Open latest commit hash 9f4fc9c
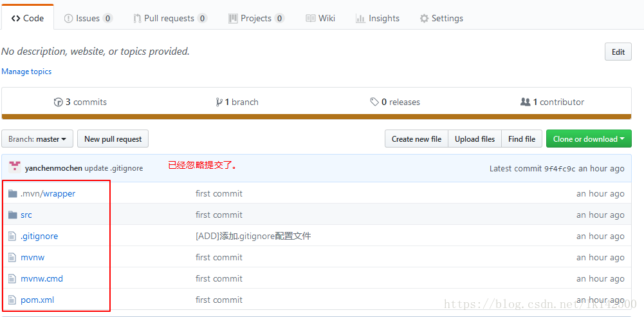The height and width of the screenshot is (317, 644). pos(560,169)
